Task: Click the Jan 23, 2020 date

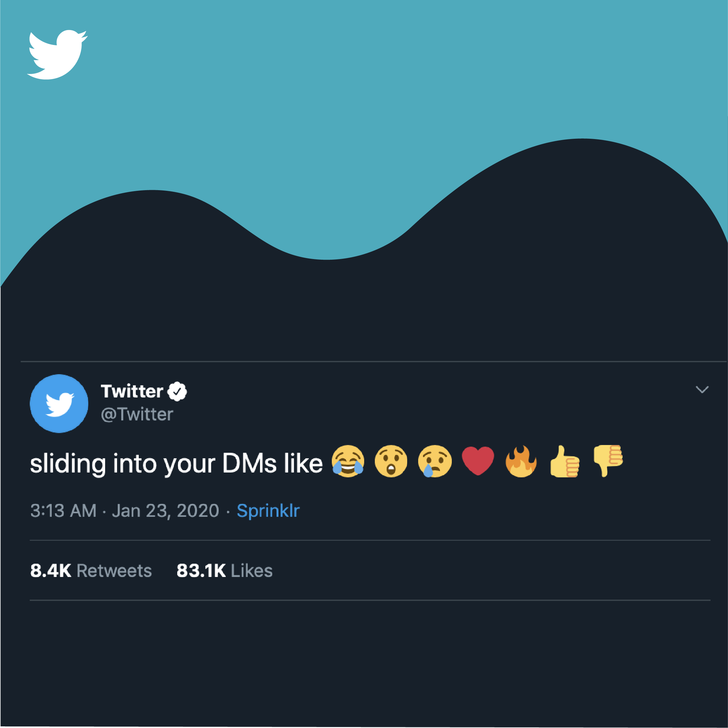Action: coord(165,511)
